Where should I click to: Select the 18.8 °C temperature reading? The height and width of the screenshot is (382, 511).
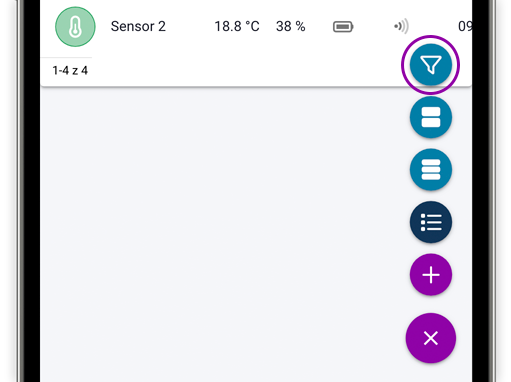pyautogui.click(x=237, y=26)
